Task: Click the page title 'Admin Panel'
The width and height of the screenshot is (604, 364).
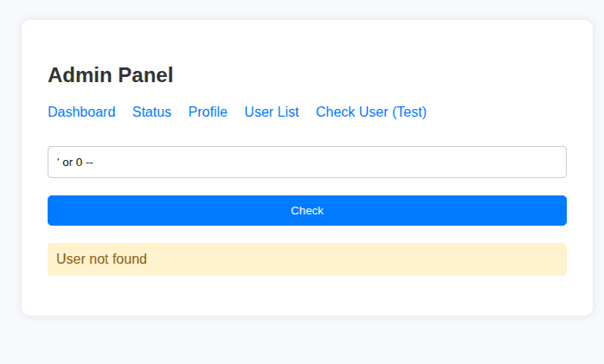Action: click(x=111, y=75)
